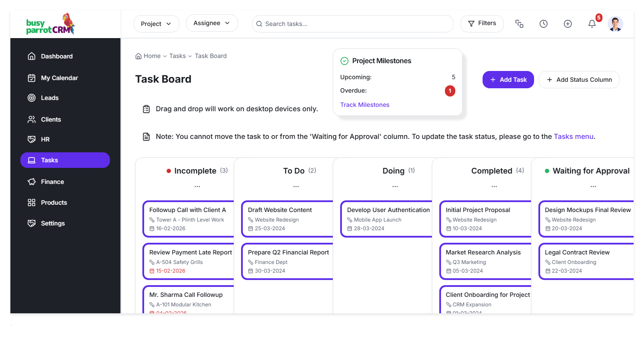644x341 pixels.
Task: Click the Home breadcrumb icon
Action: [138, 56]
